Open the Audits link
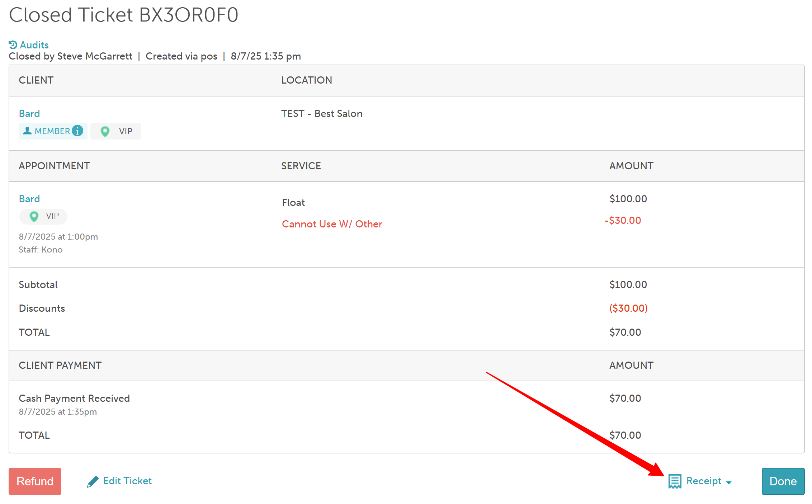This screenshot has height=504, width=812. click(34, 45)
